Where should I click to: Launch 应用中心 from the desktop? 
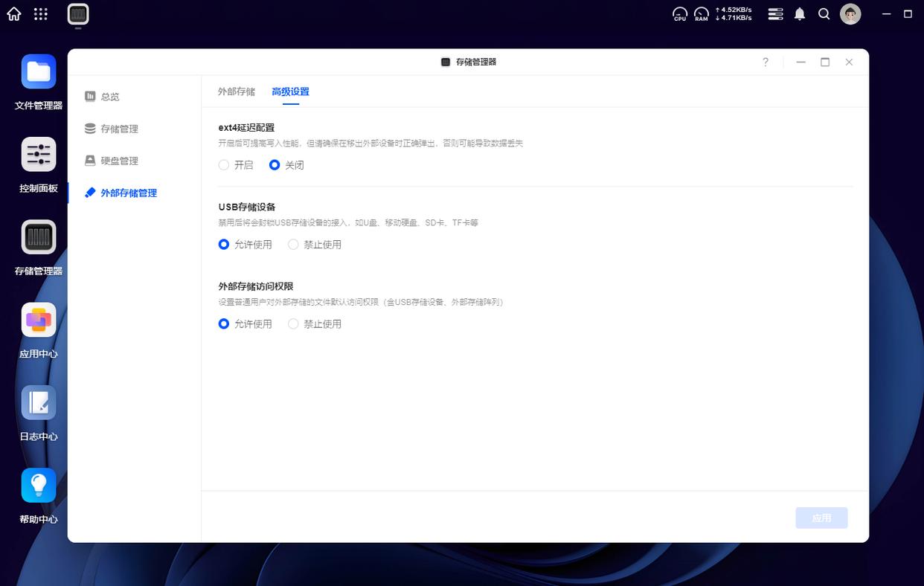tap(39, 321)
